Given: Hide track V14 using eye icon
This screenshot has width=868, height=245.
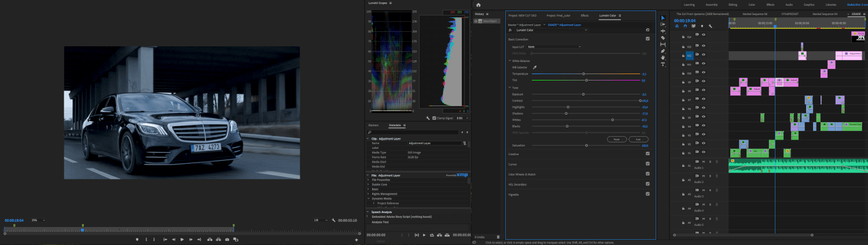Looking at the screenshot, I should coord(704,35).
